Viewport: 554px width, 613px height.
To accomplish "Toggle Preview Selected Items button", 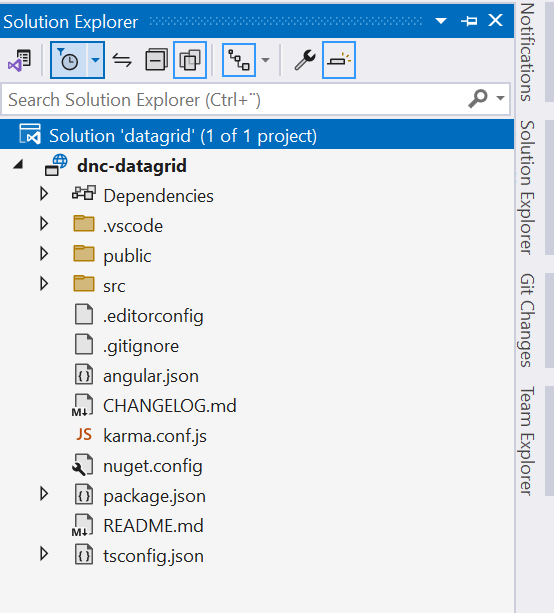I will coord(339,60).
